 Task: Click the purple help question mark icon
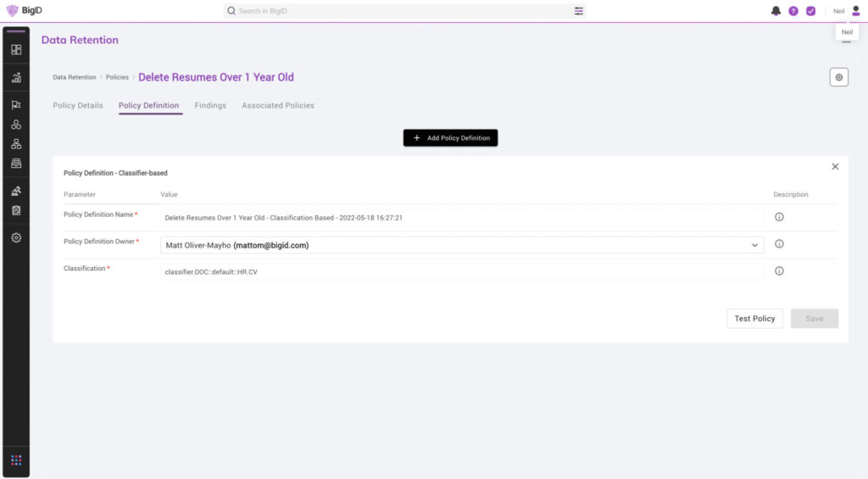(793, 11)
